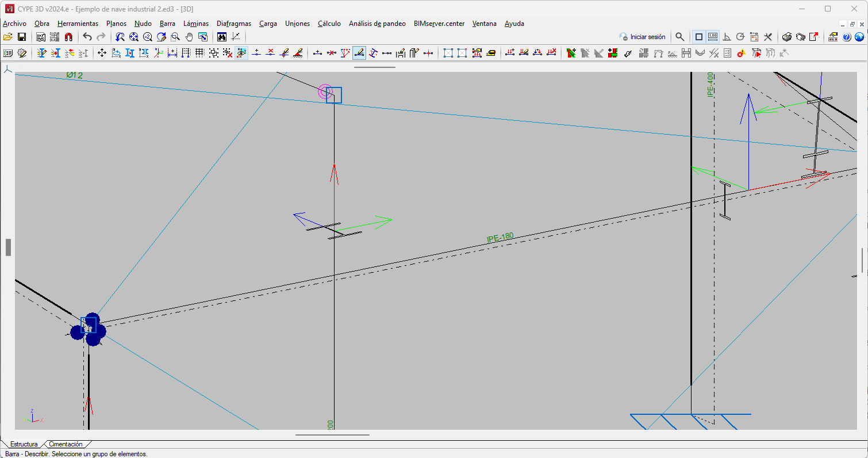Click the blue help question mark icon

pos(847,37)
